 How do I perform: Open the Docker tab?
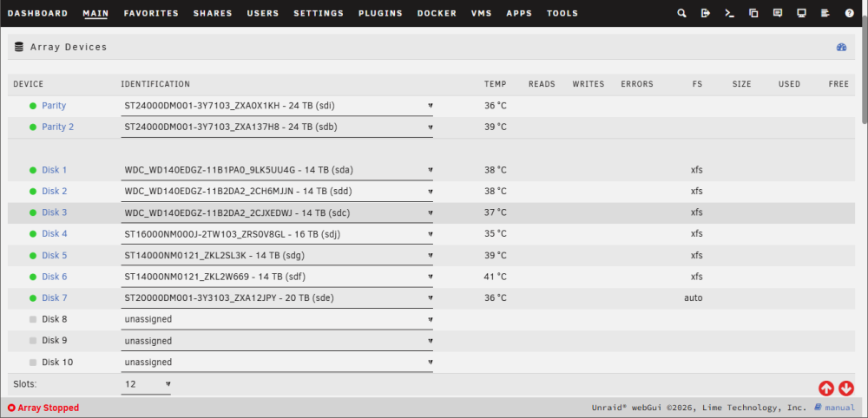point(437,13)
